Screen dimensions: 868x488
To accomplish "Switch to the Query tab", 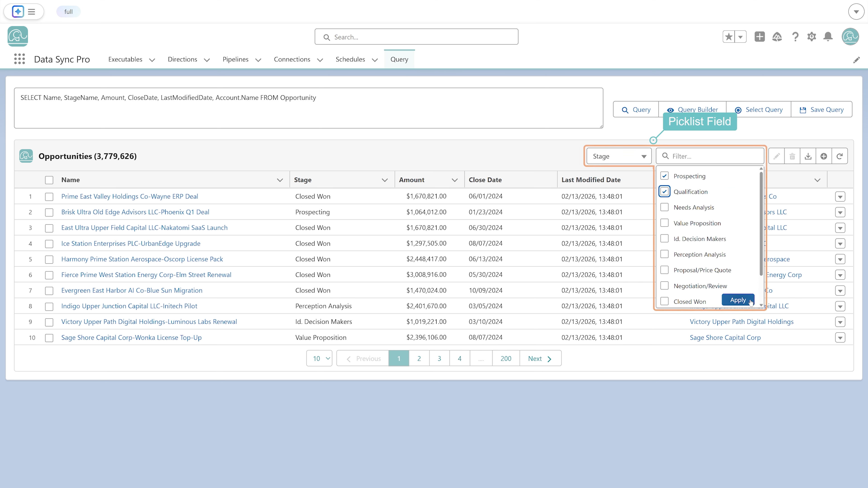I will point(399,59).
